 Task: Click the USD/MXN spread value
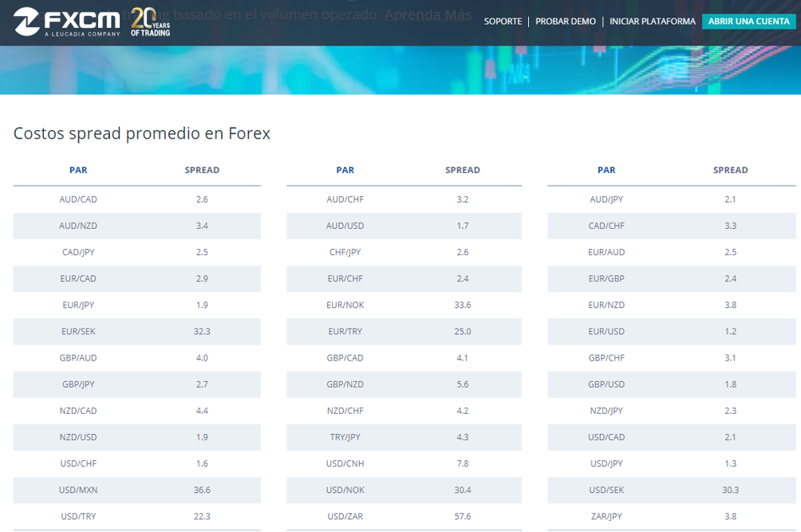point(202,490)
